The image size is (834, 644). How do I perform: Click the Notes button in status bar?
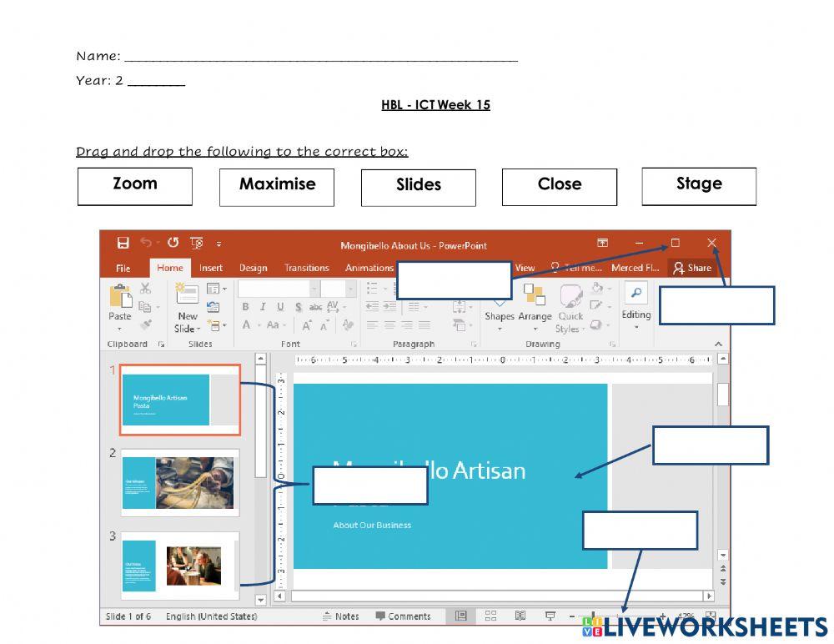341,616
